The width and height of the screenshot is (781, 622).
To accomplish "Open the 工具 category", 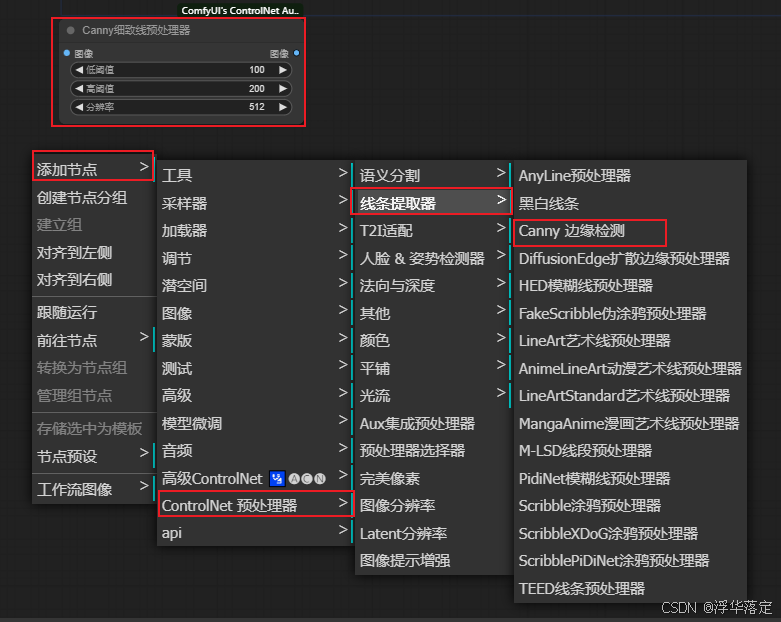I will point(255,175).
